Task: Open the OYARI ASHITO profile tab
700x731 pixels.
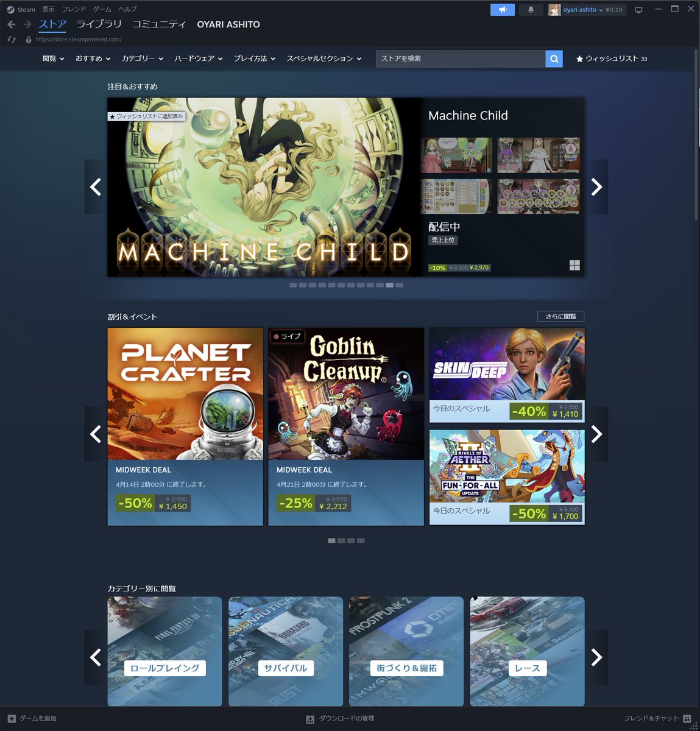Action: pyautogui.click(x=228, y=24)
